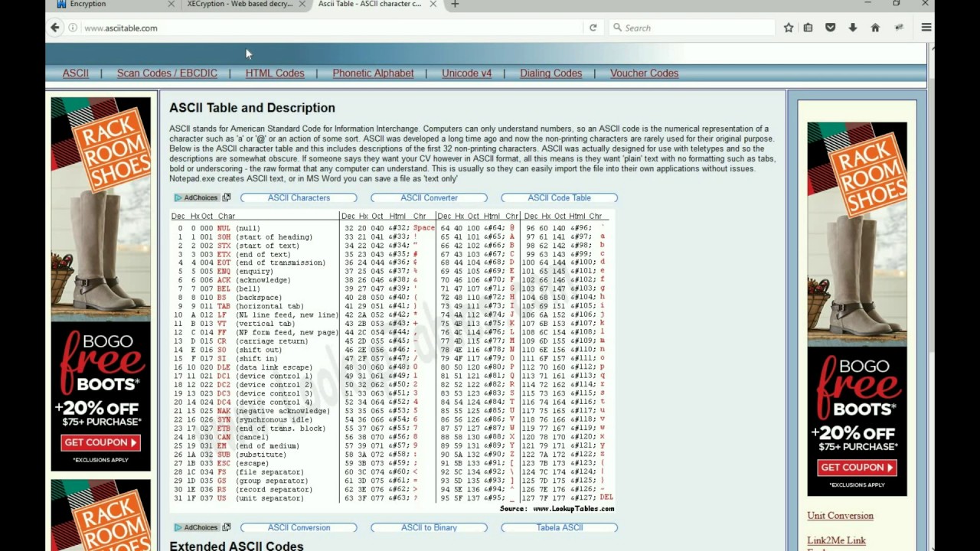Open Scan Codes / EBCDIC page
Image resolution: width=980 pixels, height=551 pixels.
(167, 73)
